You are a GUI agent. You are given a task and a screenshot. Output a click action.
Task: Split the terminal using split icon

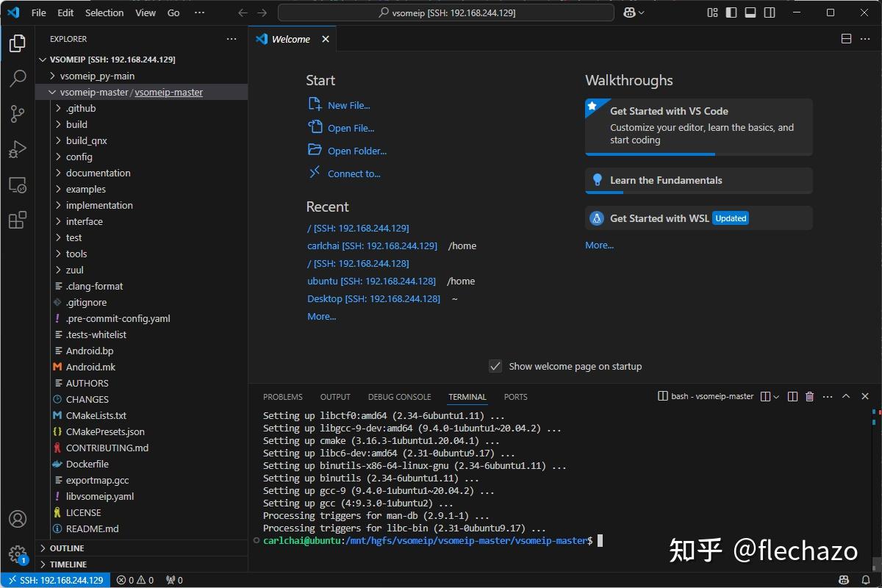click(x=792, y=396)
